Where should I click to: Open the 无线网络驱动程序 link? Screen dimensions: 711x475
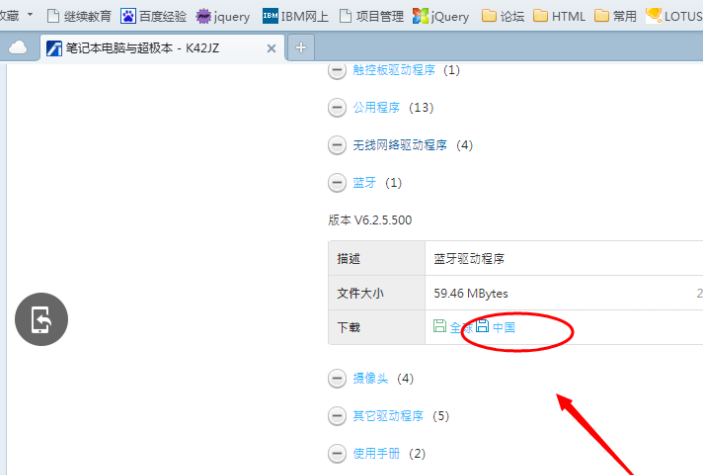click(x=399, y=145)
